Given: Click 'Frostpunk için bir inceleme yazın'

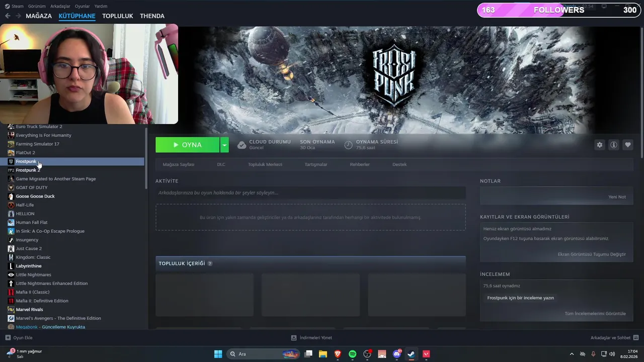Looking at the screenshot, I should (520, 298).
